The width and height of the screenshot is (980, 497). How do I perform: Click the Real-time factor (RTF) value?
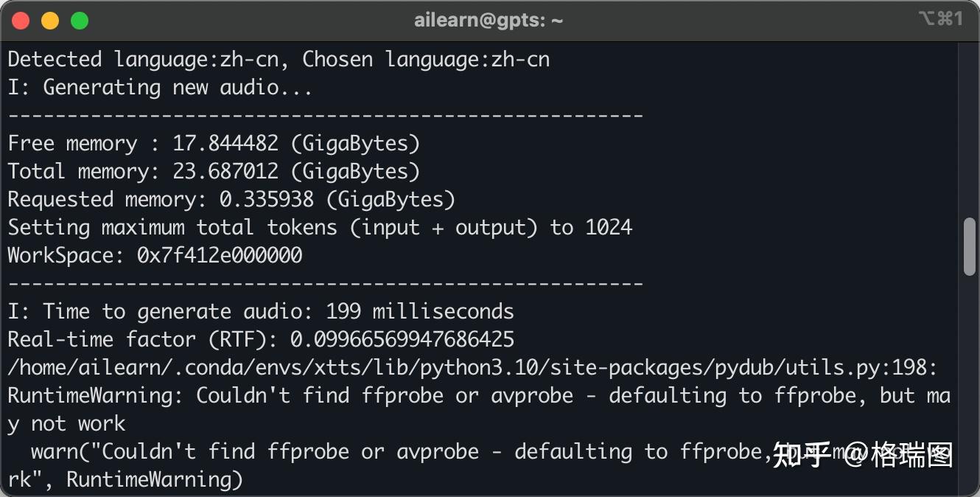402,339
